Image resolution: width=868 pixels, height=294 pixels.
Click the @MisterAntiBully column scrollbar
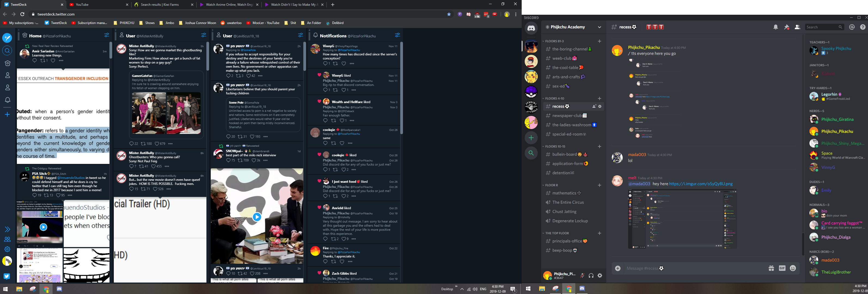click(207, 56)
